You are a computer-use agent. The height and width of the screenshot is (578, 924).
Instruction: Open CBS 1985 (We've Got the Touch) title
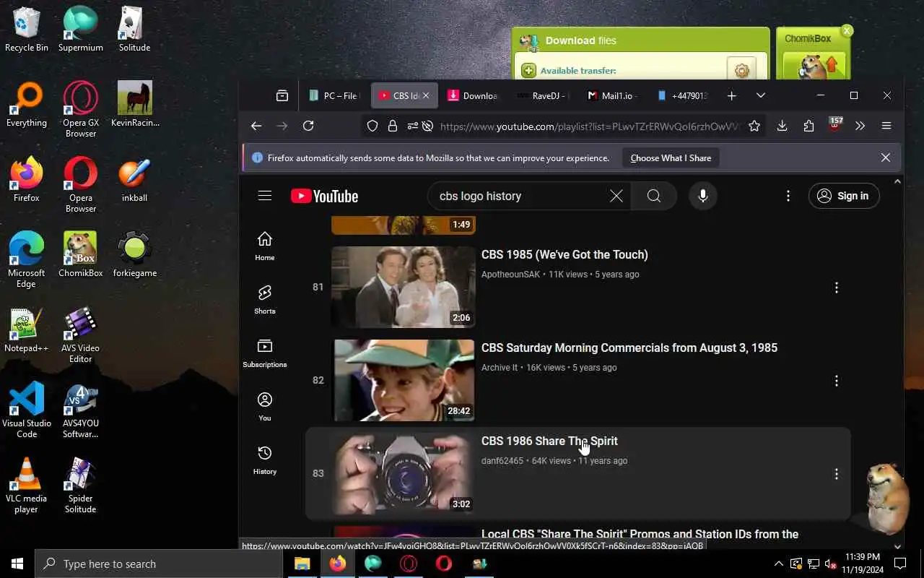(565, 254)
